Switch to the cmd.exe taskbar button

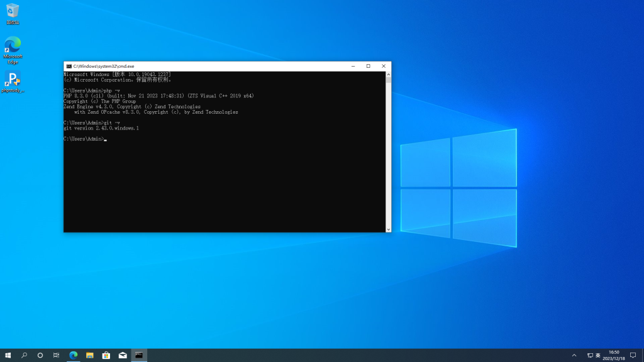pos(139,356)
